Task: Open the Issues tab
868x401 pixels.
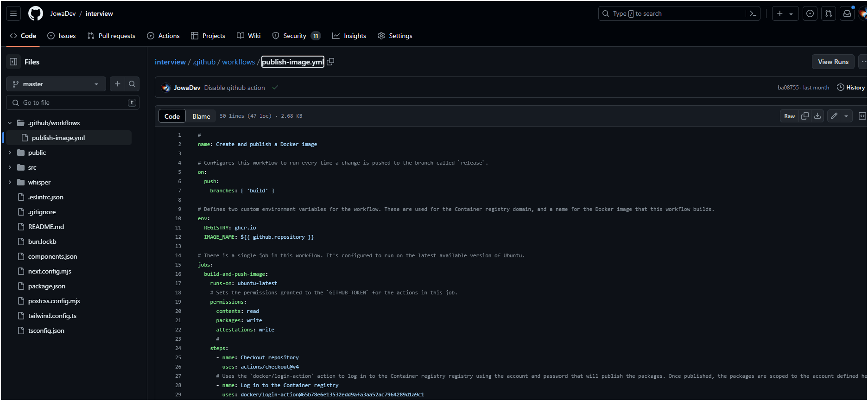Action: (x=62, y=36)
